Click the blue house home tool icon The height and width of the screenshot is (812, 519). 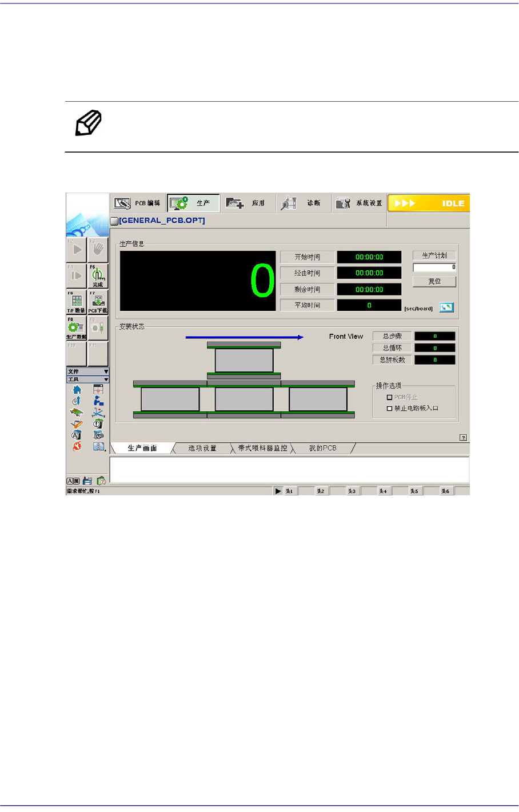click(x=77, y=390)
